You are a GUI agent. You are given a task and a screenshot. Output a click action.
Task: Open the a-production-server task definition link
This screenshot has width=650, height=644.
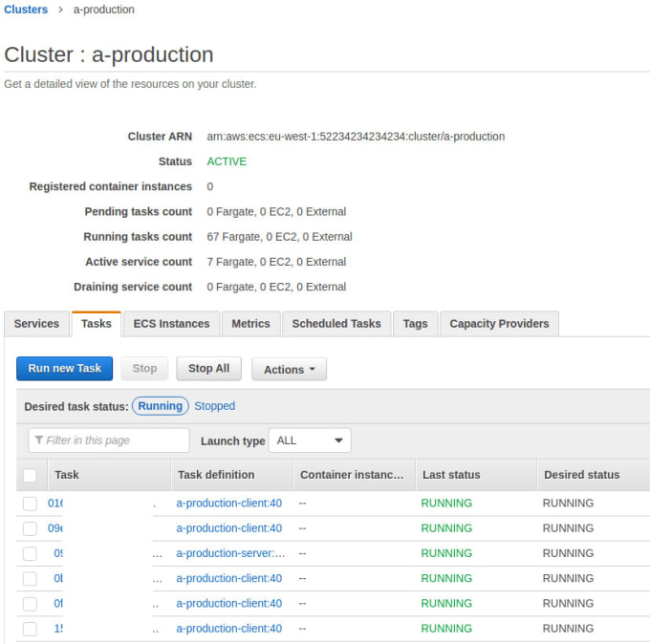click(x=230, y=553)
